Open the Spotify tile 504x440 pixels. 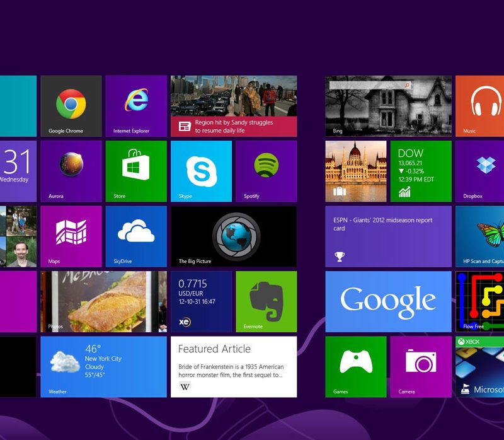tap(266, 170)
